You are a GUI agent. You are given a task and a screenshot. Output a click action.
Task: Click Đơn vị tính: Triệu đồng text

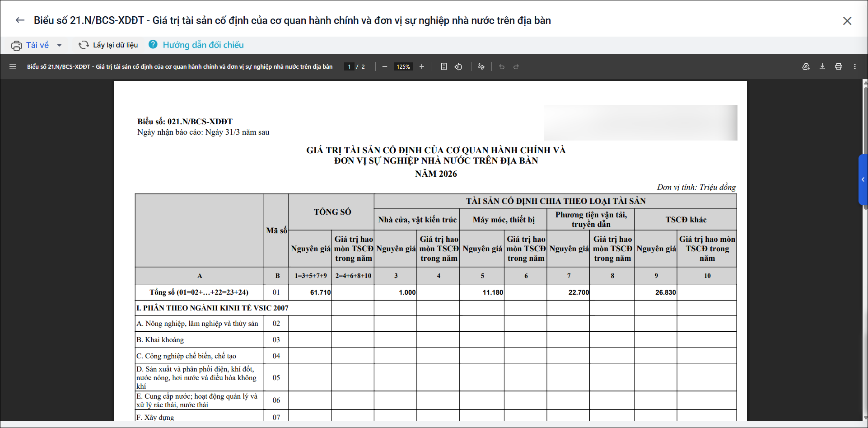[696, 187]
